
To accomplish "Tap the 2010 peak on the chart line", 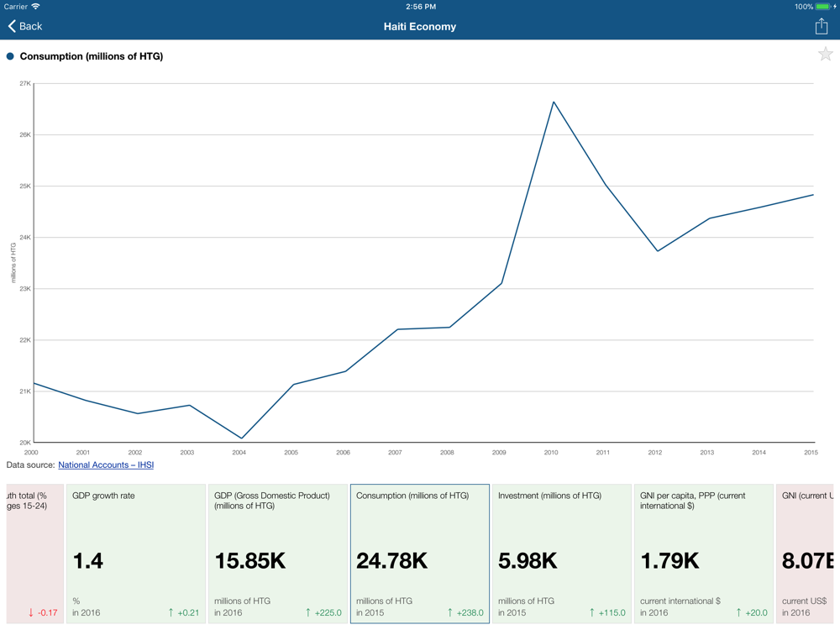I will click(x=554, y=102).
